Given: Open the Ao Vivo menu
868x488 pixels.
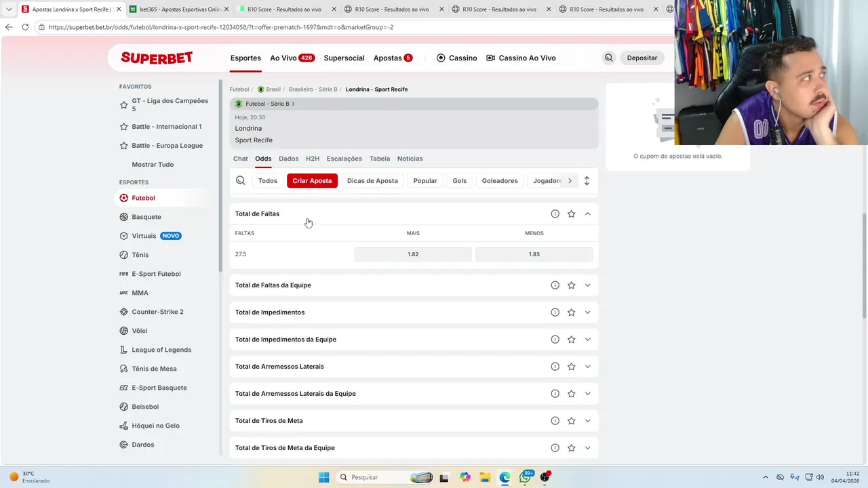Looking at the screenshot, I should 292,58.
